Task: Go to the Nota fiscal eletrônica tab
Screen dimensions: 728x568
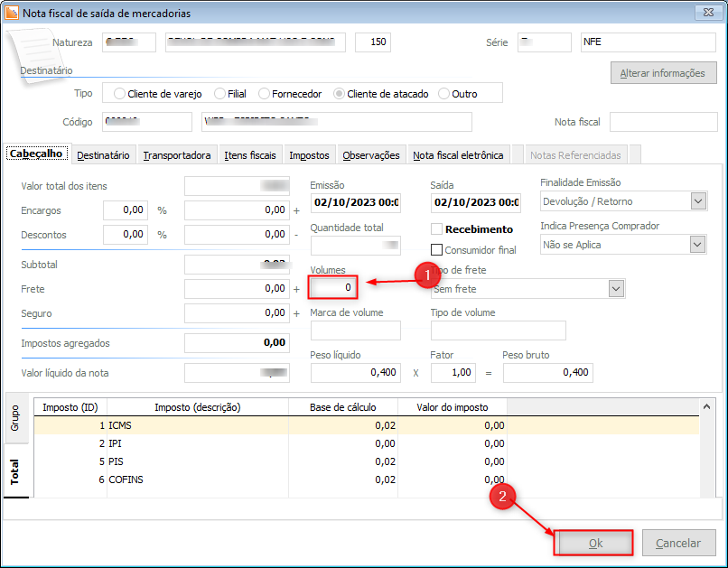Action: [458, 155]
